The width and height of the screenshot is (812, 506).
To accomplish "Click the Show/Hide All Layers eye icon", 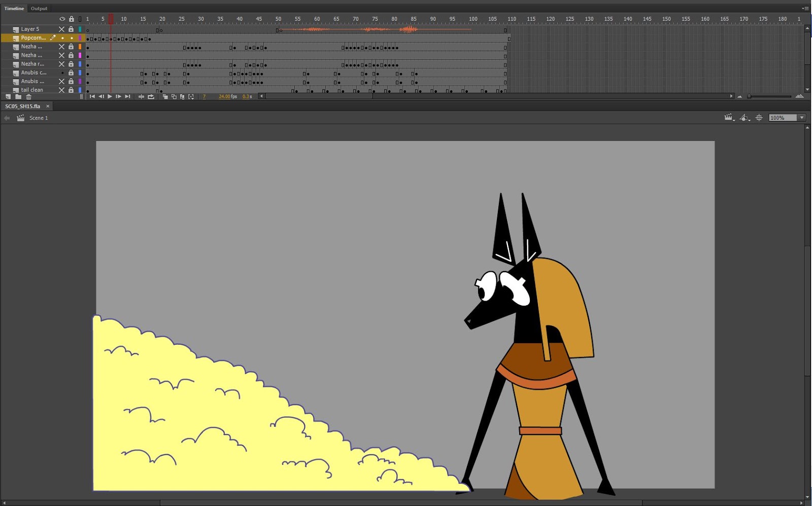I will coord(62,19).
